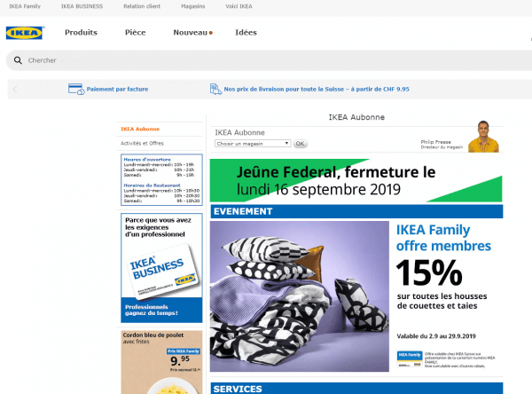Click the Jeûne Federal closure banner
The width and height of the screenshot is (532, 394).
click(356, 181)
